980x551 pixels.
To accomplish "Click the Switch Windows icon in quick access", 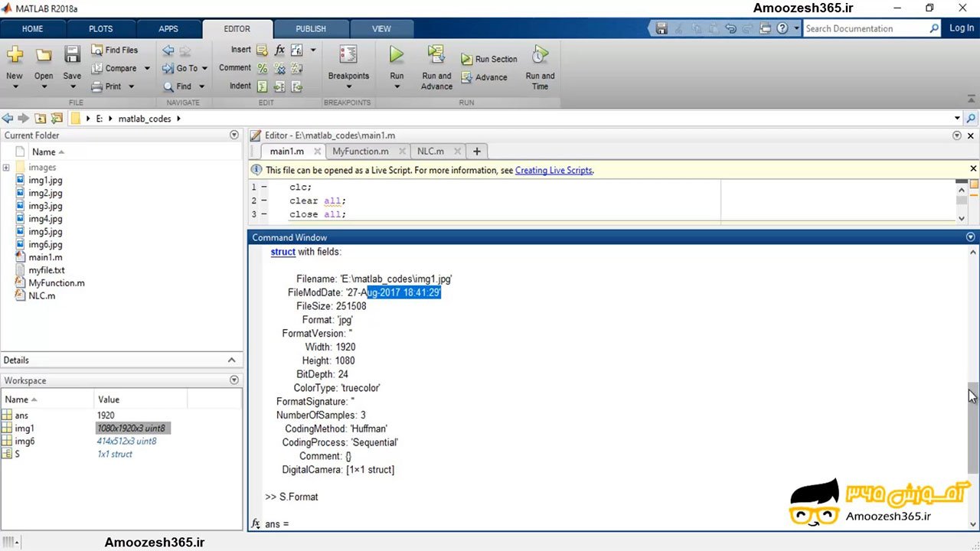I will (x=765, y=28).
